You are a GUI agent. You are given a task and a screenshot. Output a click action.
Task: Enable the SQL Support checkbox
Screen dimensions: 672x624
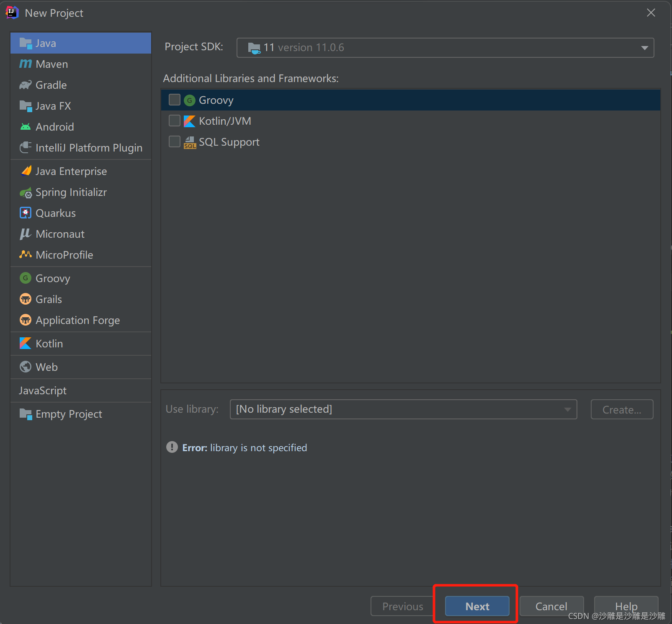[175, 141]
